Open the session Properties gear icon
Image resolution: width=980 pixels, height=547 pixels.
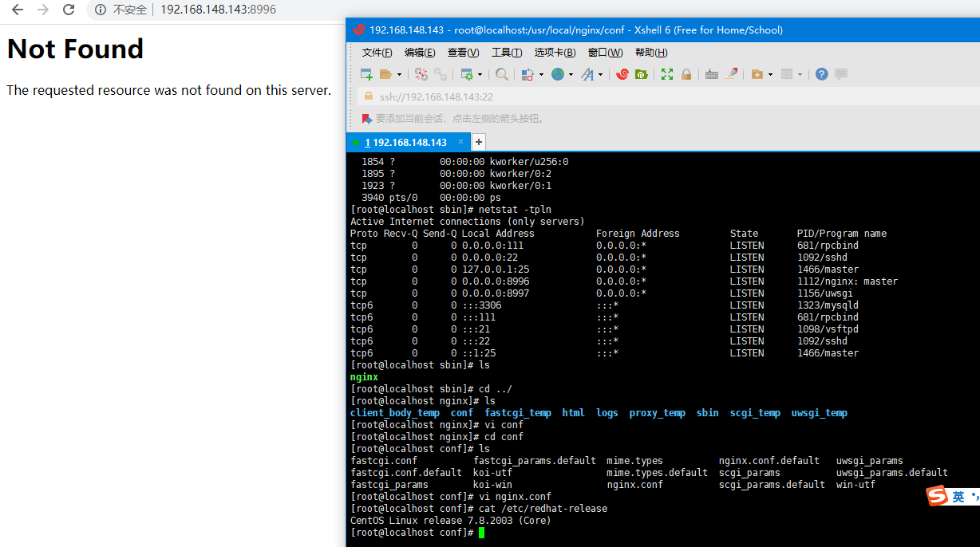pyautogui.click(x=467, y=74)
